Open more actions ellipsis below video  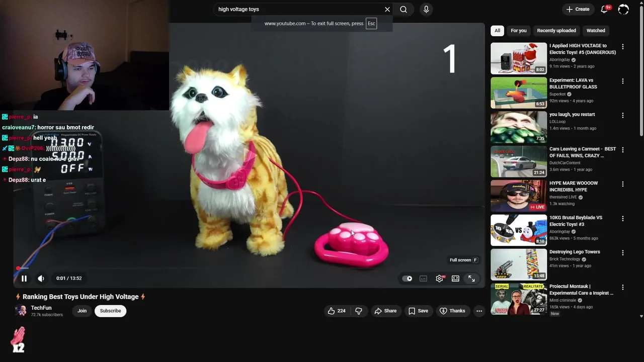(479, 311)
